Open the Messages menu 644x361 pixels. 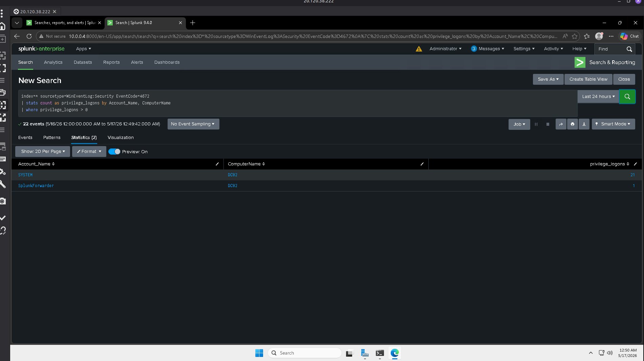(x=488, y=49)
